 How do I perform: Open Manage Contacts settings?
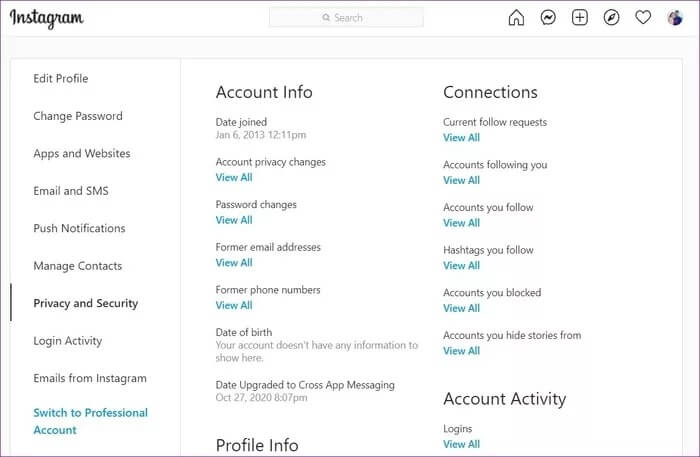pyautogui.click(x=78, y=266)
